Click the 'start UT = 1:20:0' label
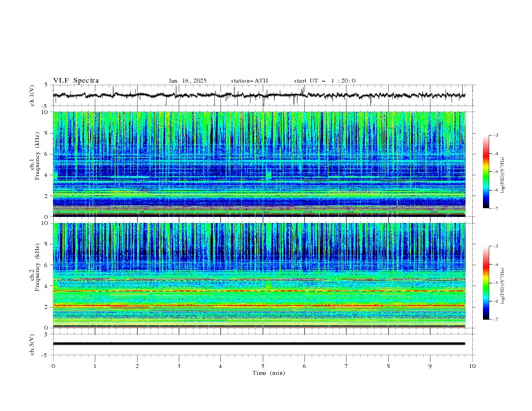 pos(324,81)
